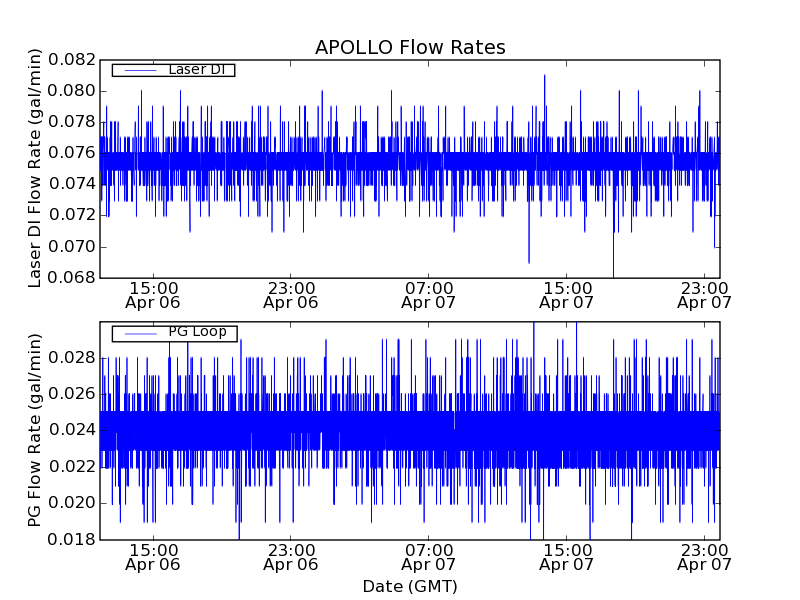Click the blue line sample in Laser DI legend

point(140,70)
